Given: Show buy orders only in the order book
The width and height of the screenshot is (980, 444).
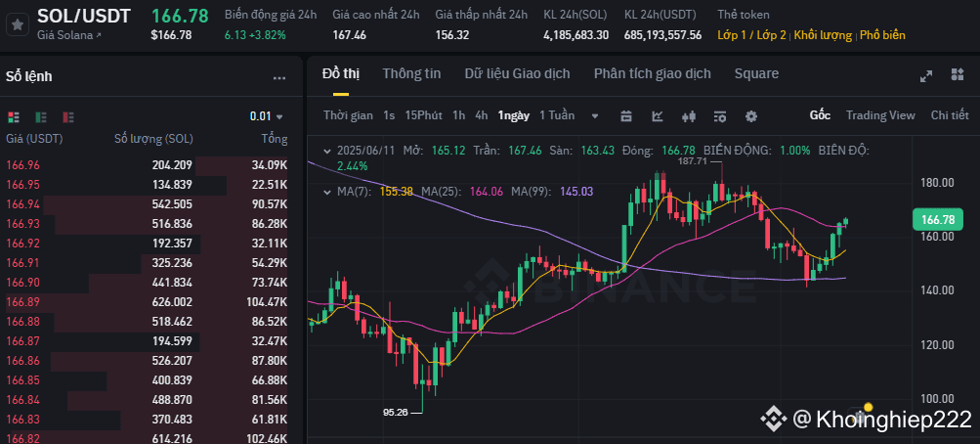Looking at the screenshot, I should 41,116.
